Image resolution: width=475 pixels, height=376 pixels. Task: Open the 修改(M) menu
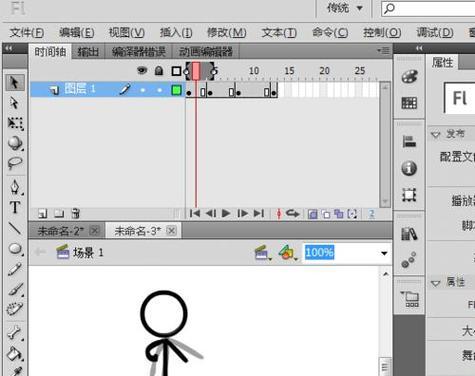click(227, 33)
